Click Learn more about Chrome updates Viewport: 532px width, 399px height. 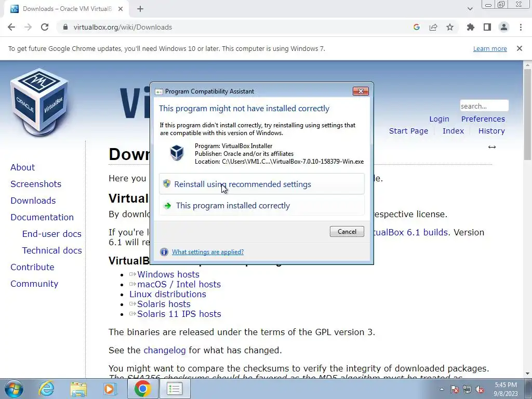(490, 48)
